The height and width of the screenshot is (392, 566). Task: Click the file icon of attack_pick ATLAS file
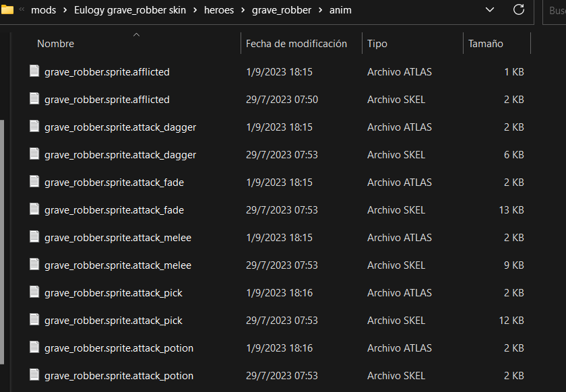coord(34,292)
